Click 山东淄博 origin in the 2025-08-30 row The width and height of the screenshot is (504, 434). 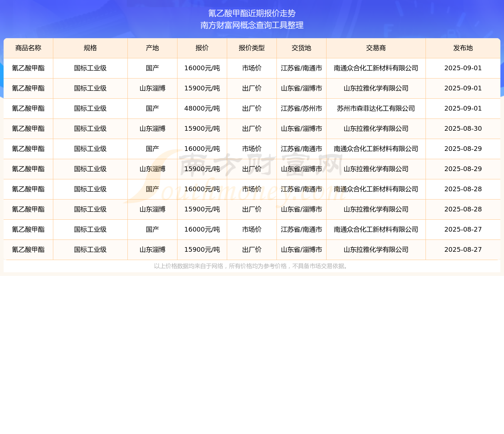[153, 129]
